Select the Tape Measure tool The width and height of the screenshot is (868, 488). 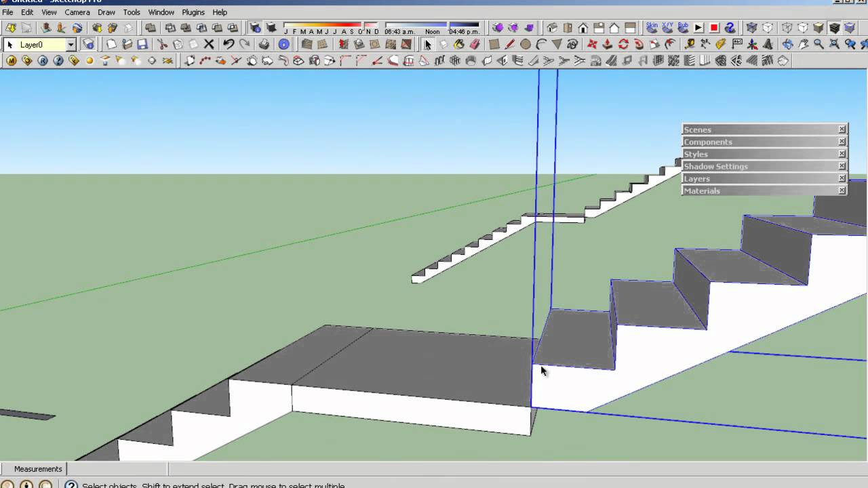tap(690, 45)
